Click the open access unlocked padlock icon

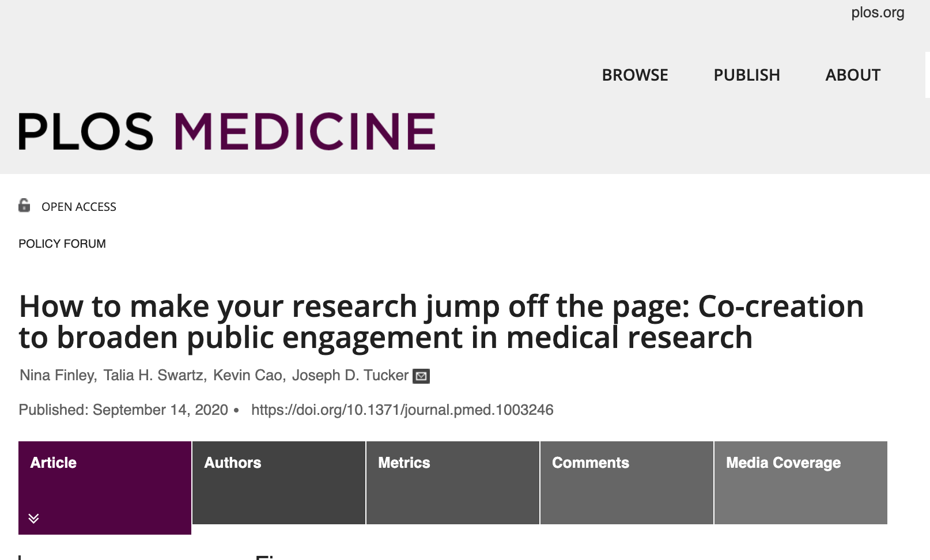coord(24,206)
